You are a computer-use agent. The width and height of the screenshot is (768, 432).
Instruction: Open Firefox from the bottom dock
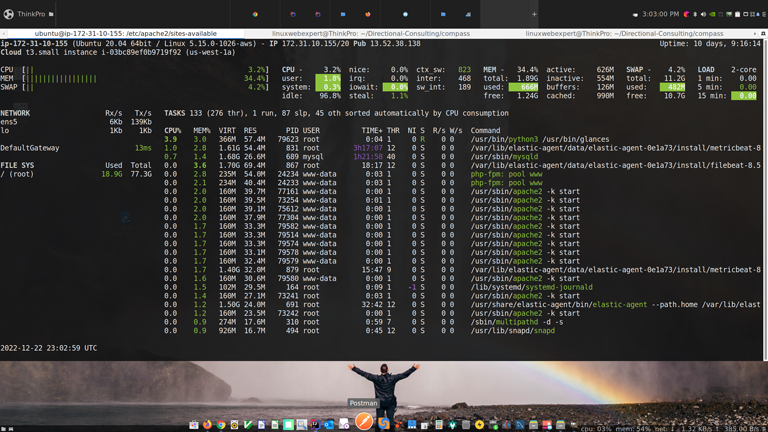[x=207, y=424]
